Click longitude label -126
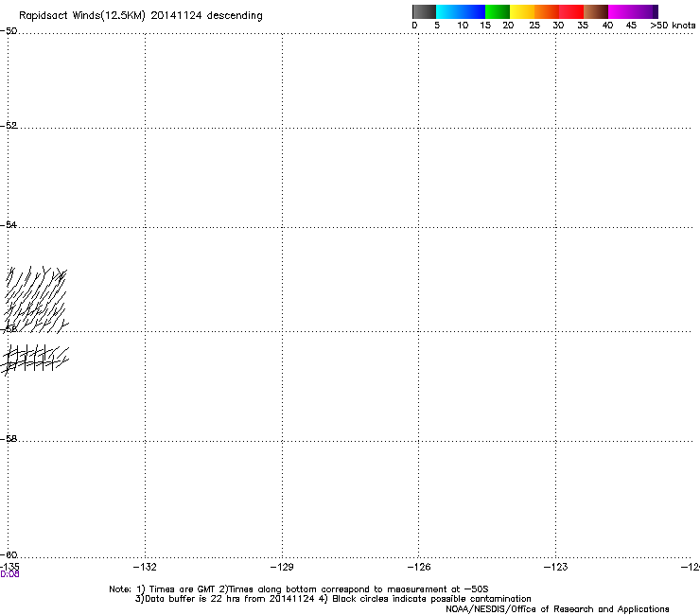700x615 pixels. (419, 567)
